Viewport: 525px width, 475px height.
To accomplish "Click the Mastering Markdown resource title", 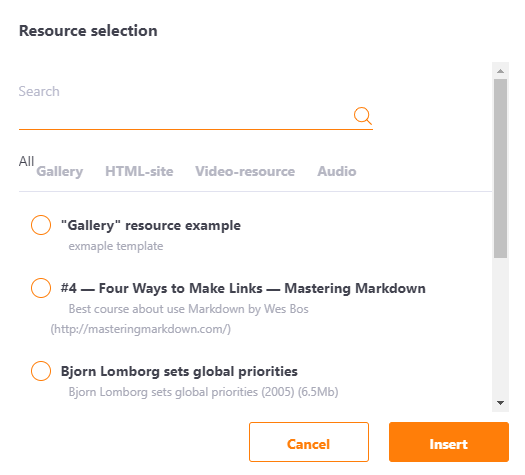I will point(243,288).
